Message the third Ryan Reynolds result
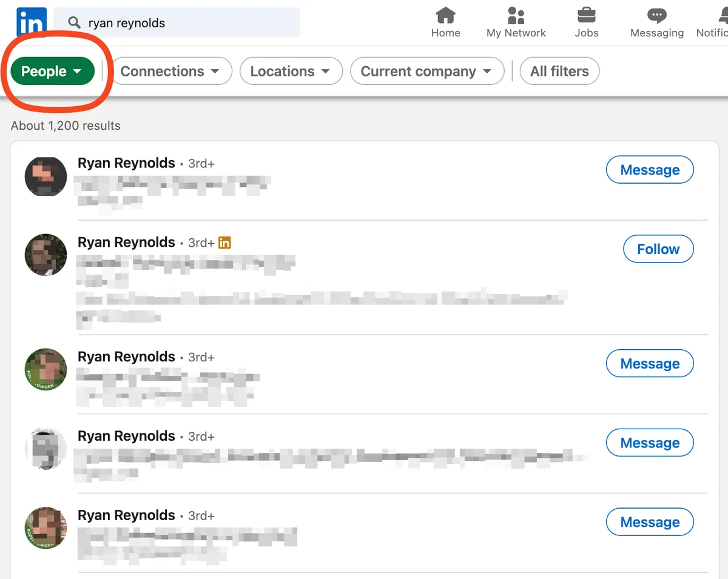Screen dimensions: 728x579 pyautogui.click(x=650, y=364)
